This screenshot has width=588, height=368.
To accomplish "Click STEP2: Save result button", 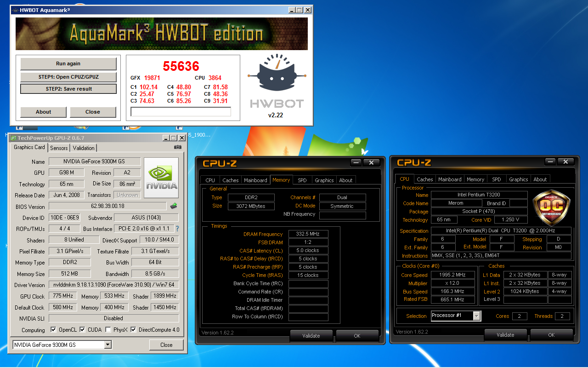I will [x=68, y=89].
